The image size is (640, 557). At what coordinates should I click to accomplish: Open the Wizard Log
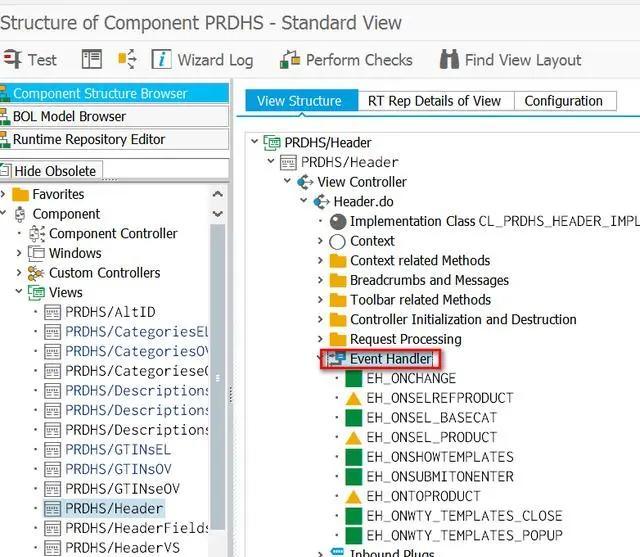point(202,60)
